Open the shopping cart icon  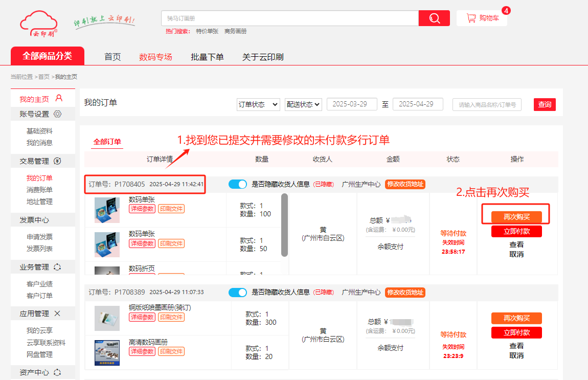471,18
